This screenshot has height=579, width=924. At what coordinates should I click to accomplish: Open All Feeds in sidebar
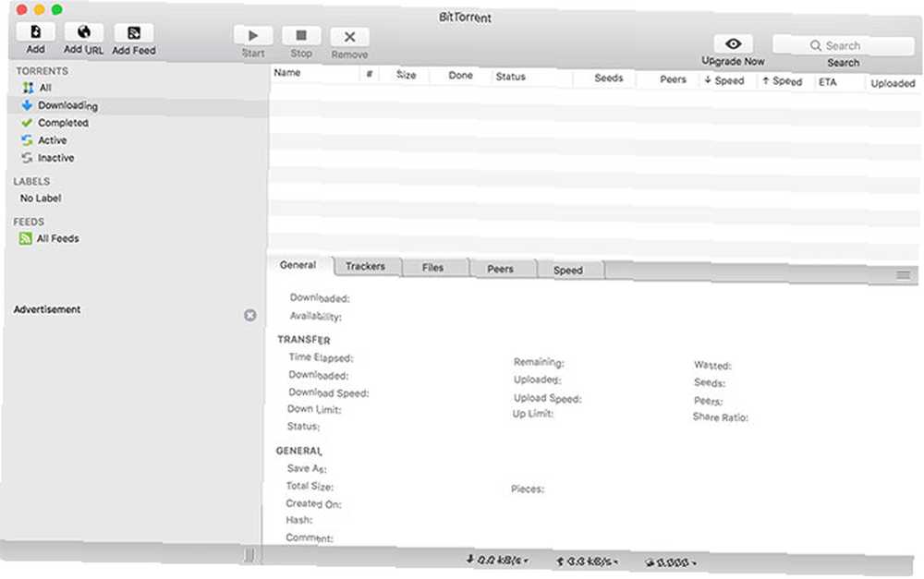click(57, 238)
